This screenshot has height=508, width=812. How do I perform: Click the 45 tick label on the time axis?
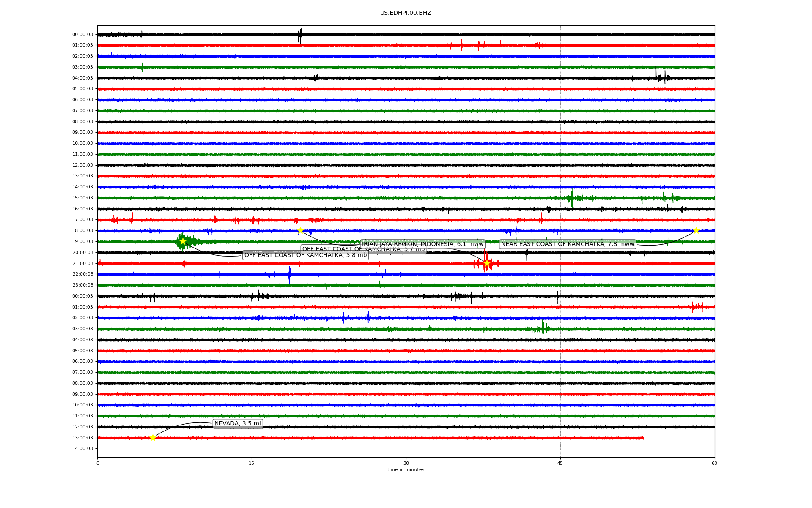560,463
